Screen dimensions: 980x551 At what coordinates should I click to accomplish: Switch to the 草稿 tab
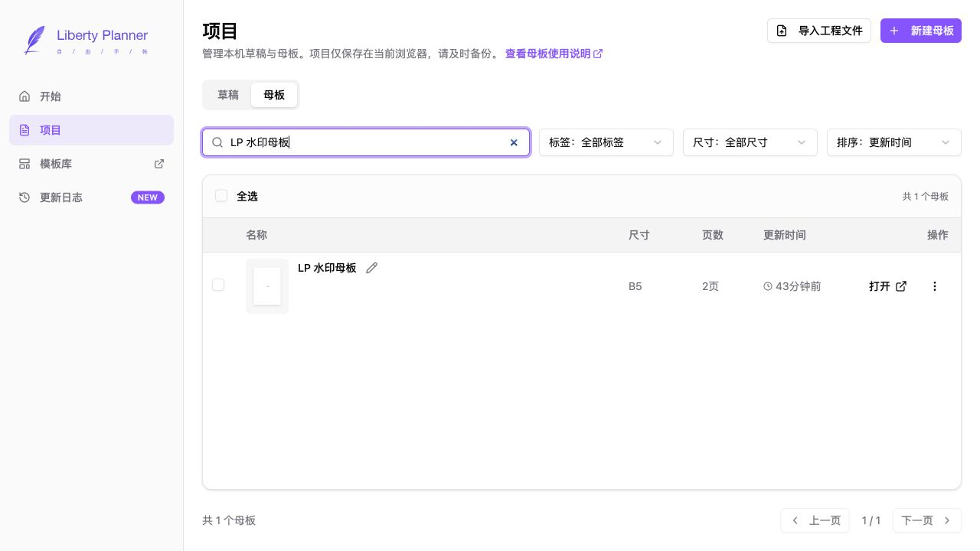(x=228, y=95)
